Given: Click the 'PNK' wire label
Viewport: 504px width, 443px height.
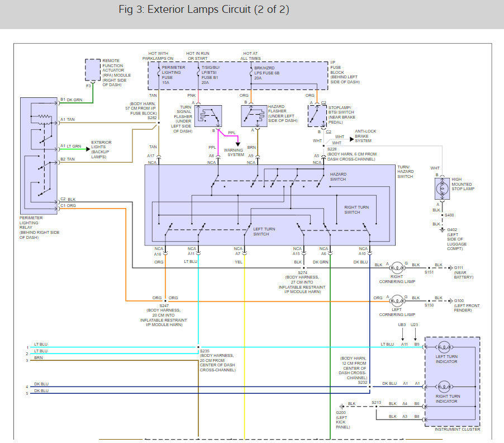Looking at the screenshot, I should [192, 95].
